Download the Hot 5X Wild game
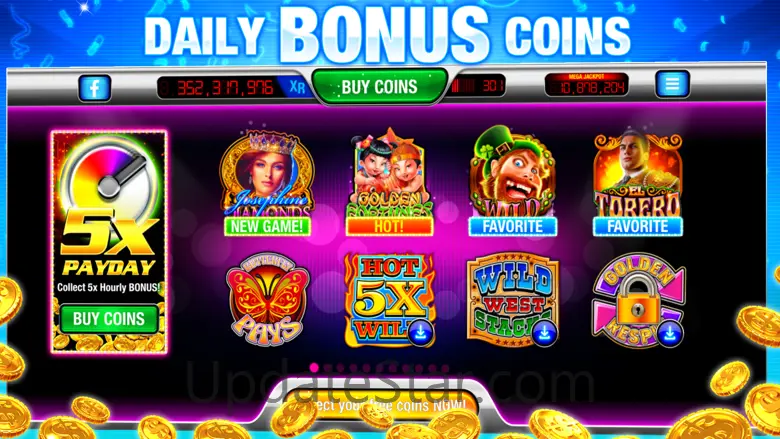Viewport: 780px width, 439px height. [420, 332]
